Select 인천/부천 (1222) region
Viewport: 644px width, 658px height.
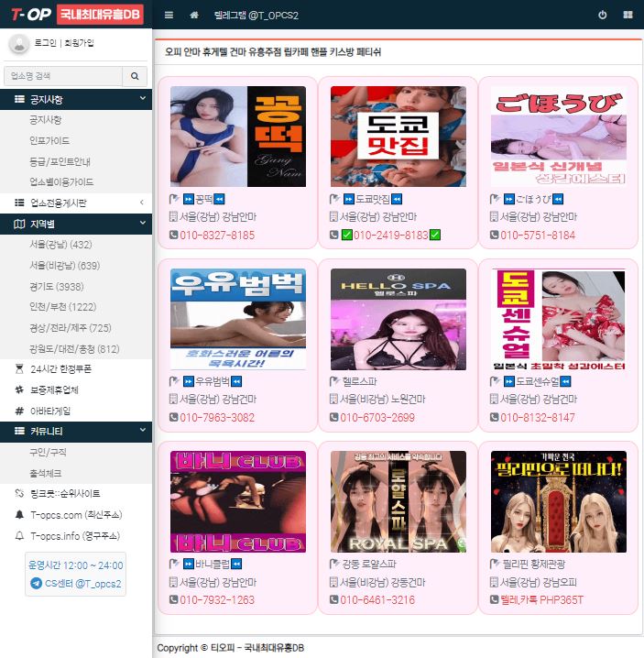(x=63, y=307)
